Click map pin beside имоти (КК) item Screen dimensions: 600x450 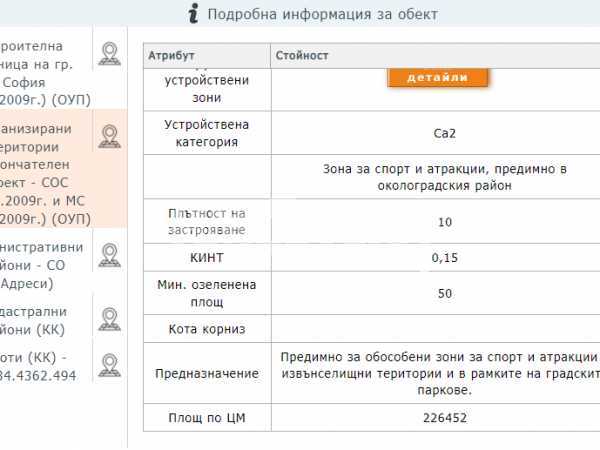click(109, 365)
